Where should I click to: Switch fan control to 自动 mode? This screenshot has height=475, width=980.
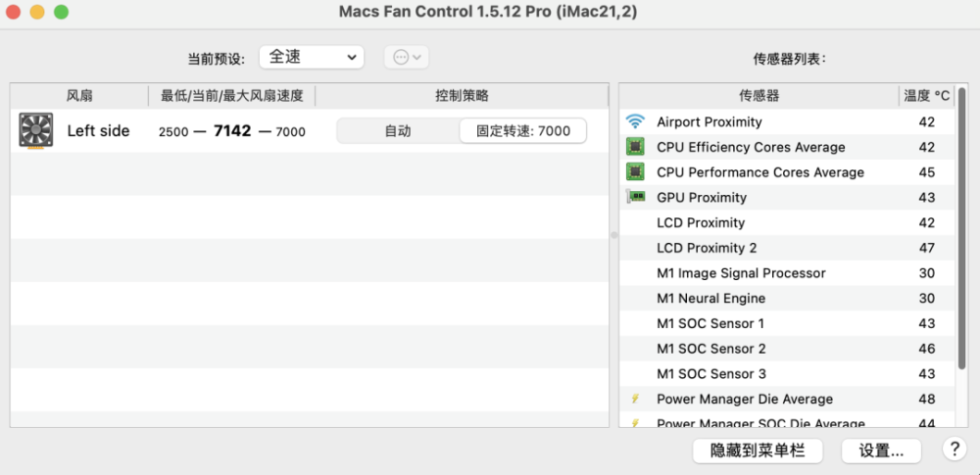tap(398, 131)
